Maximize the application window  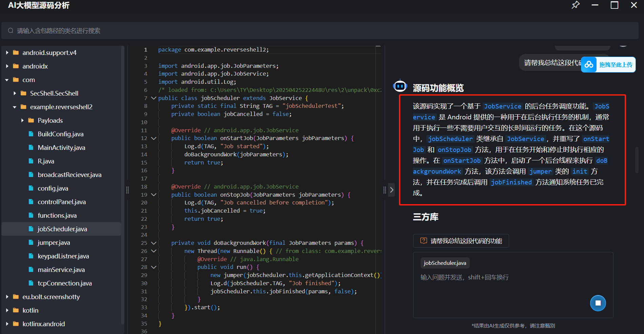pyautogui.click(x=614, y=5)
